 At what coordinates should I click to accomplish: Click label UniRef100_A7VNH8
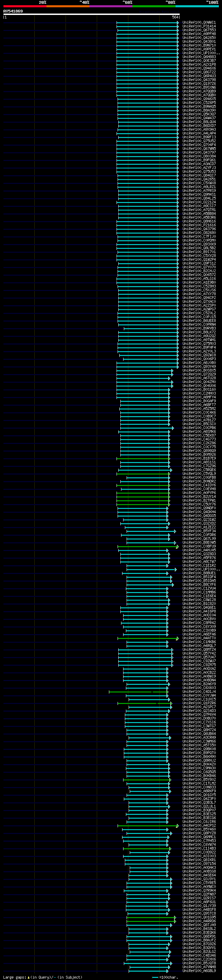click(x=199, y=967)
